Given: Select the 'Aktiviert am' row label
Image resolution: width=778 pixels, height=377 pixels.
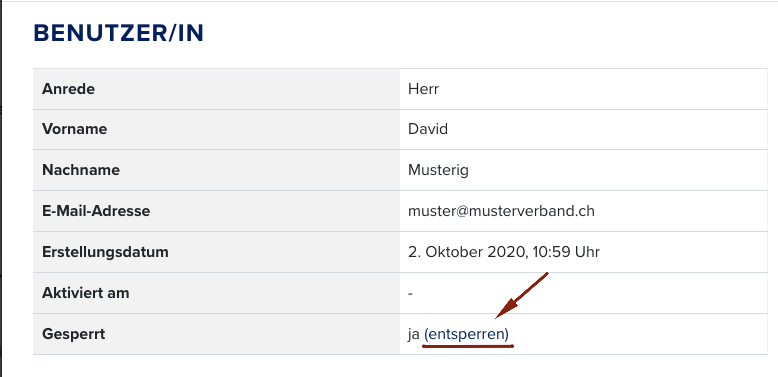Looking at the screenshot, I should pos(85,293).
